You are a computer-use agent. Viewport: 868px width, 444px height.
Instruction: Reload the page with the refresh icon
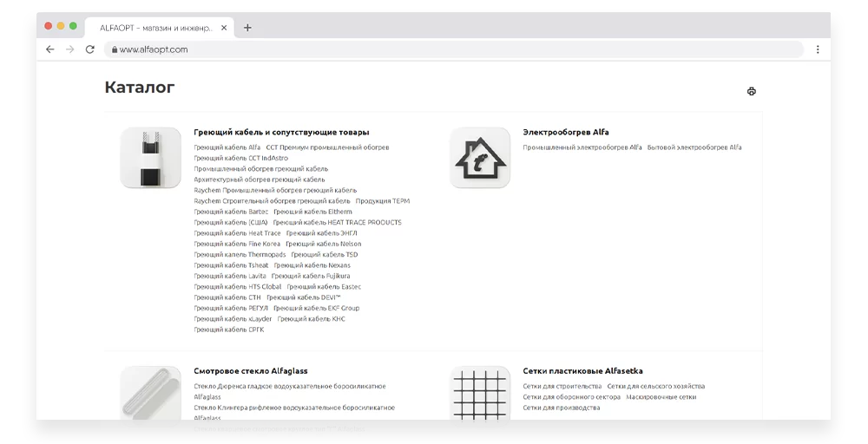pyautogui.click(x=89, y=49)
